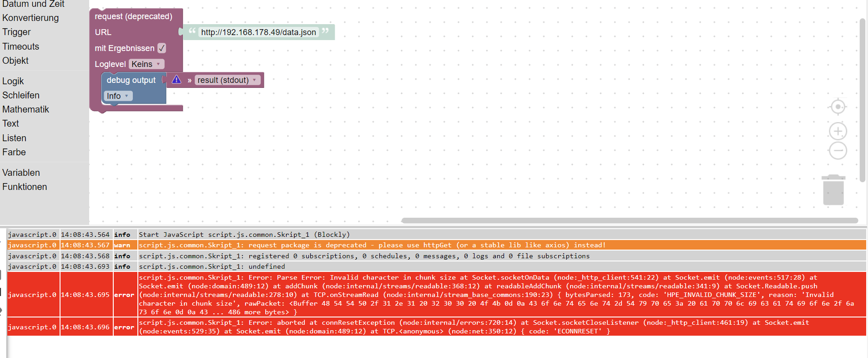Open the Schleifen toolbox category

tap(20, 95)
